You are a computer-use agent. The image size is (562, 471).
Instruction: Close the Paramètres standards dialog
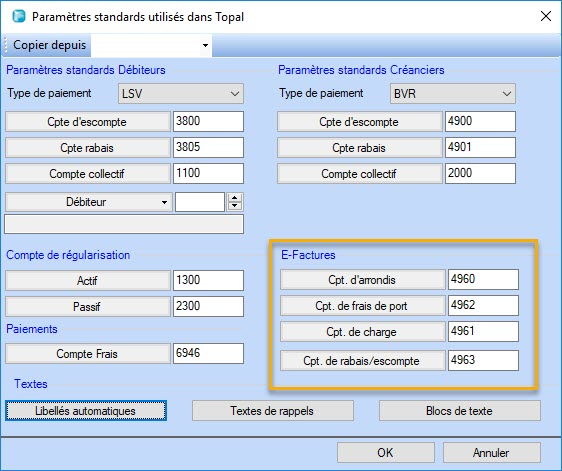[546, 16]
